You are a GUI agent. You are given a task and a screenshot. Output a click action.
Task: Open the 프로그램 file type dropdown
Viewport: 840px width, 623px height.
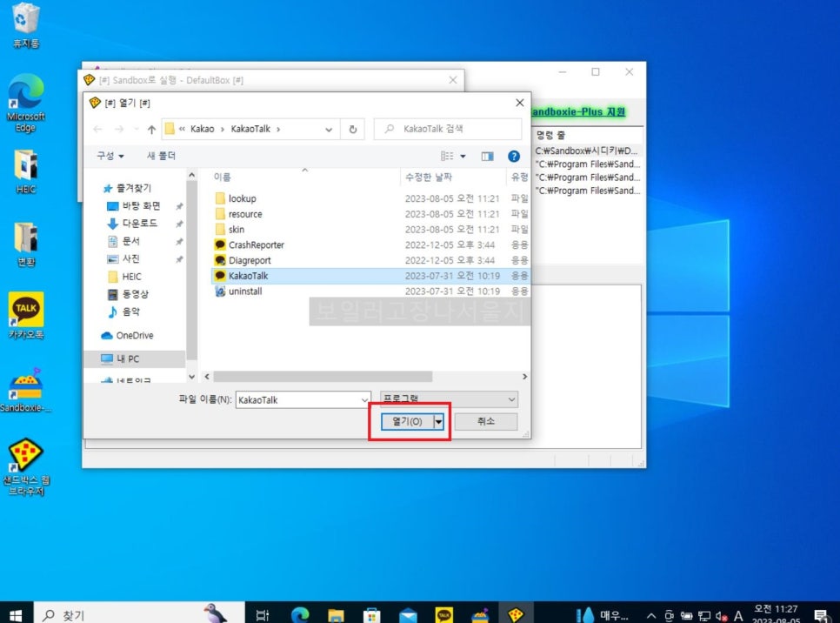[449, 399]
